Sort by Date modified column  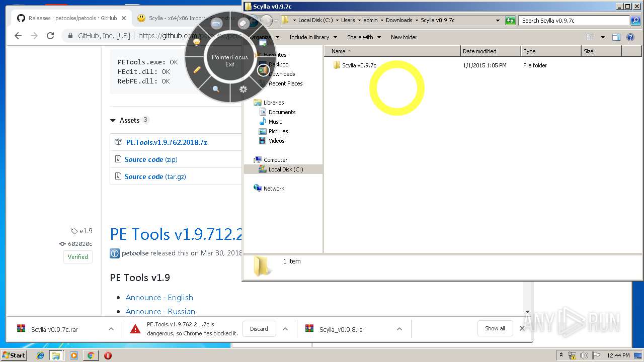pos(491,51)
